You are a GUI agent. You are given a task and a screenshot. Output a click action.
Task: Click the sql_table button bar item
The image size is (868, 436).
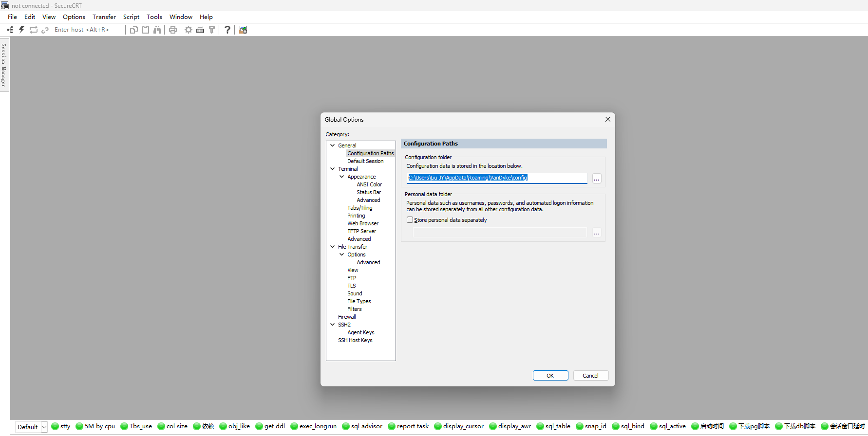(553, 426)
